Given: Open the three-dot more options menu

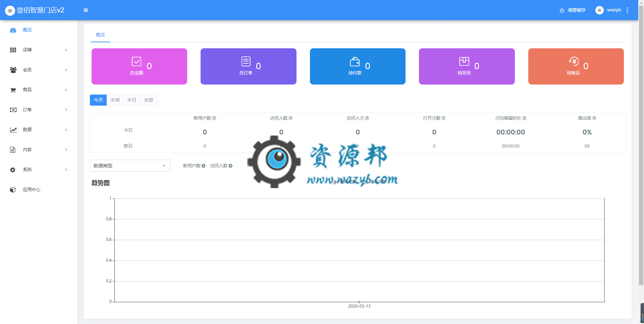Looking at the screenshot, I should click(x=627, y=10).
